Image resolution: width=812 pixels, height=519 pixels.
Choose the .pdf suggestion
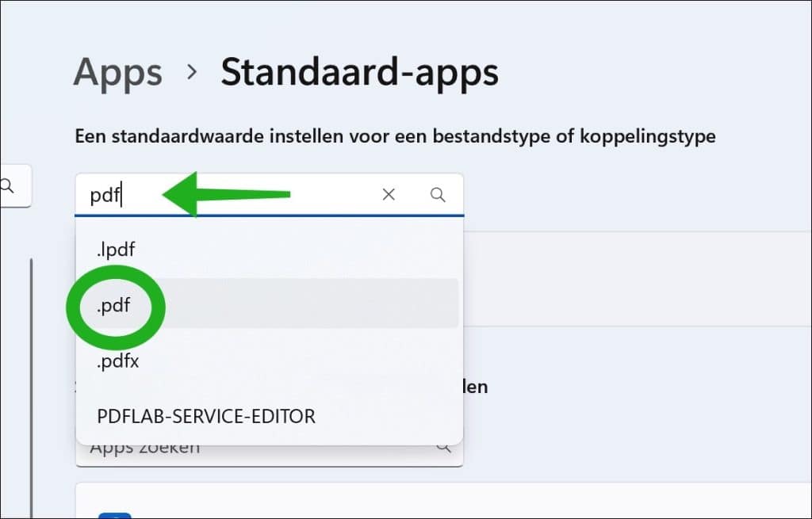pyautogui.click(x=267, y=303)
